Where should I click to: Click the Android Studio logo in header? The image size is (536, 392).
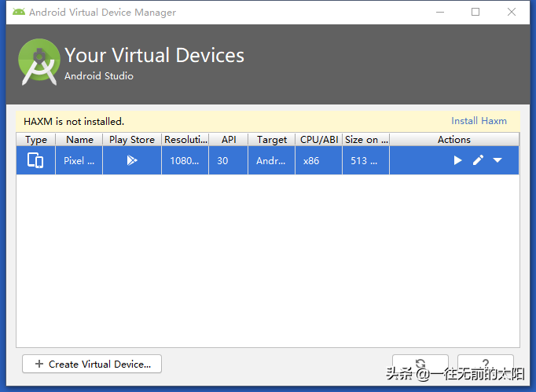click(39, 61)
